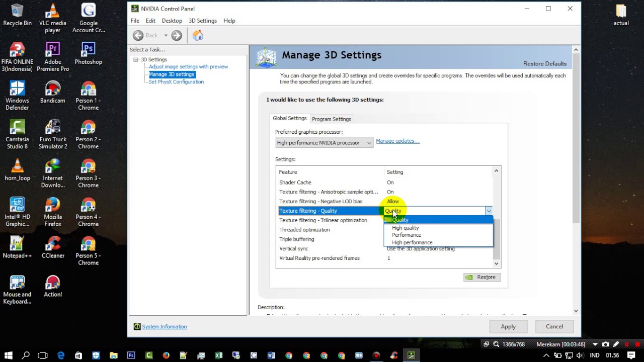The image size is (644, 362).
Task: Select Action! desktop icon
Action: [x=53, y=286]
